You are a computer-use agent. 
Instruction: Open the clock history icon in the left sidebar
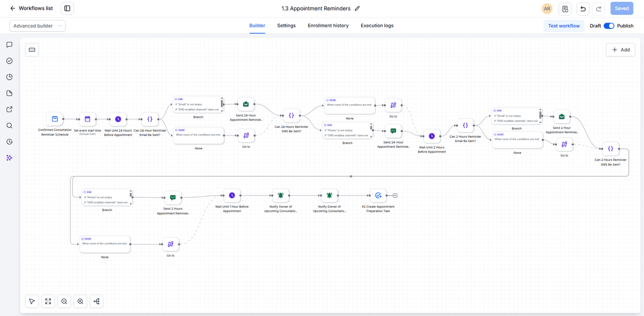pyautogui.click(x=9, y=142)
